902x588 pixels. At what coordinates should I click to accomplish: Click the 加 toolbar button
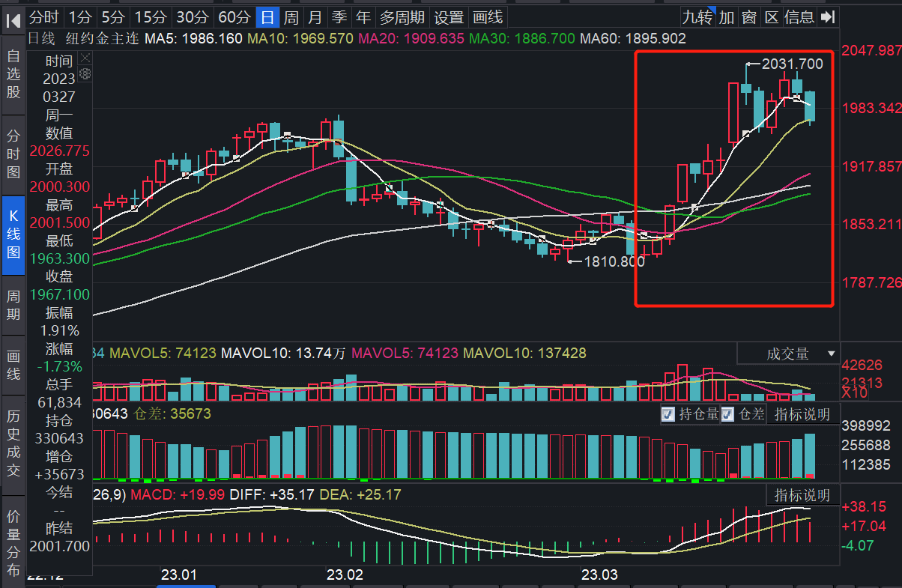726,17
